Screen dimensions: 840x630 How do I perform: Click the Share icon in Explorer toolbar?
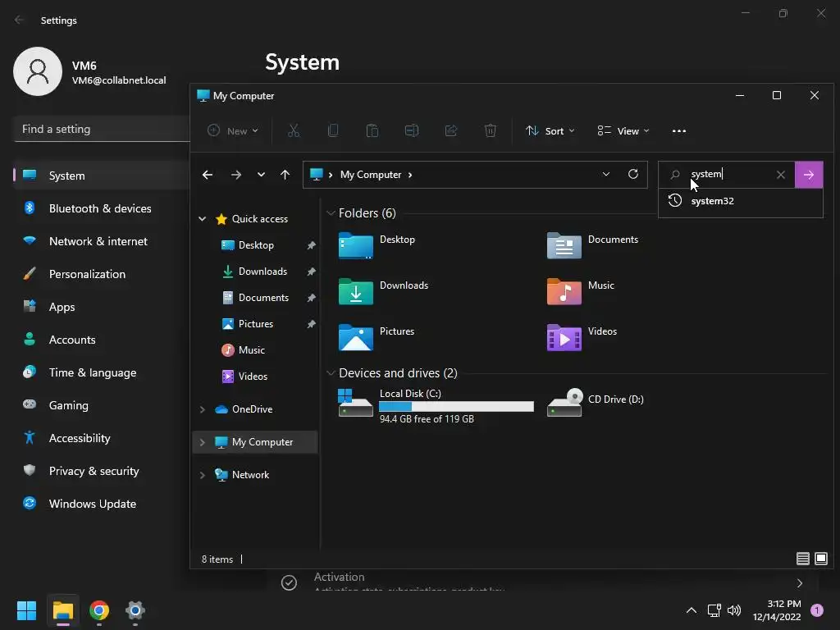(x=451, y=130)
